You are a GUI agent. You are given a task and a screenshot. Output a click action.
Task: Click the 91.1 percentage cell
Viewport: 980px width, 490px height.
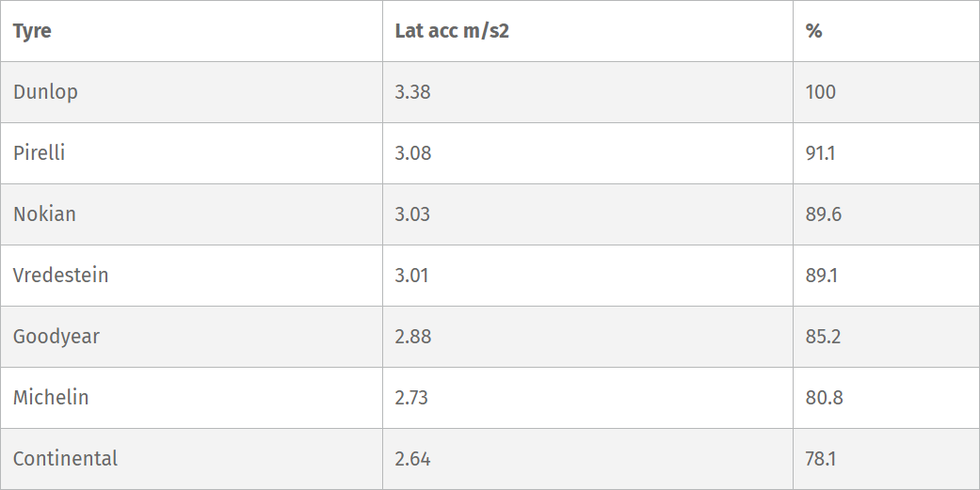(820, 153)
